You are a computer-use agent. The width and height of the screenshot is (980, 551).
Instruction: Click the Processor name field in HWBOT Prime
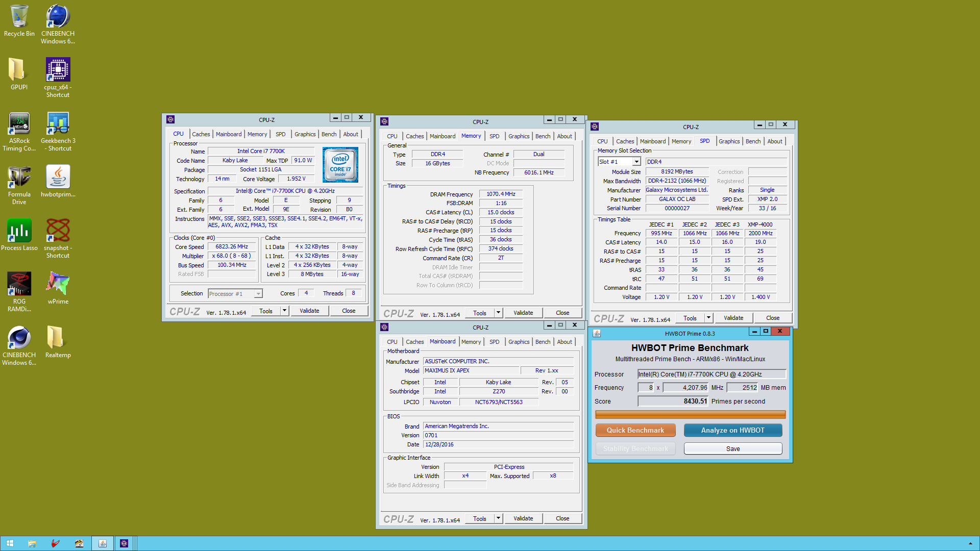[x=712, y=374]
